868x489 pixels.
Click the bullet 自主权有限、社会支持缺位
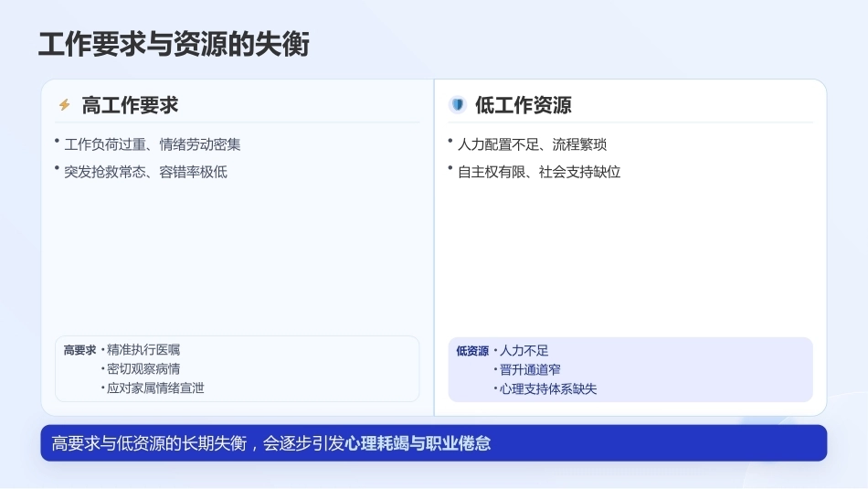[539, 172]
